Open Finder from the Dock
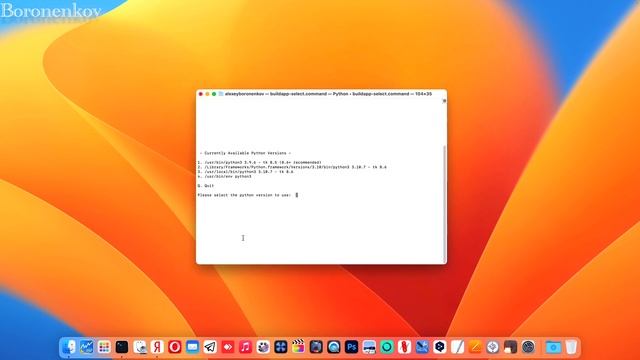The image size is (640, 360). point(69,347)
